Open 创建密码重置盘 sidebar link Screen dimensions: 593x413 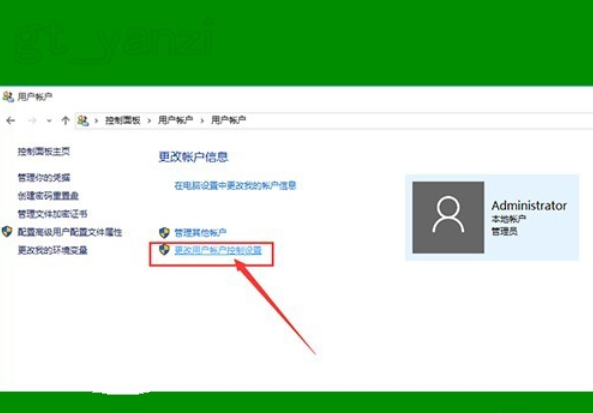48,196
